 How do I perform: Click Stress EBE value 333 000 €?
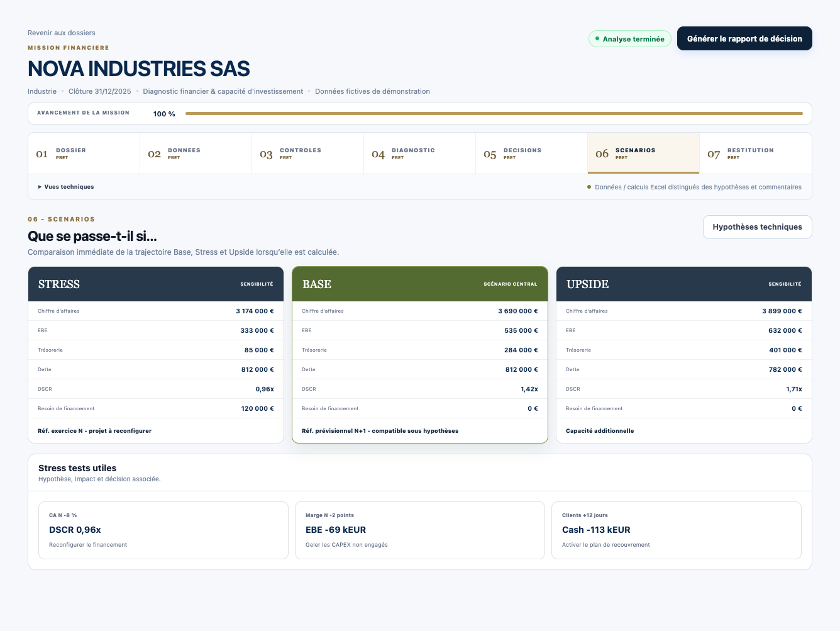[x=257, y=330]
